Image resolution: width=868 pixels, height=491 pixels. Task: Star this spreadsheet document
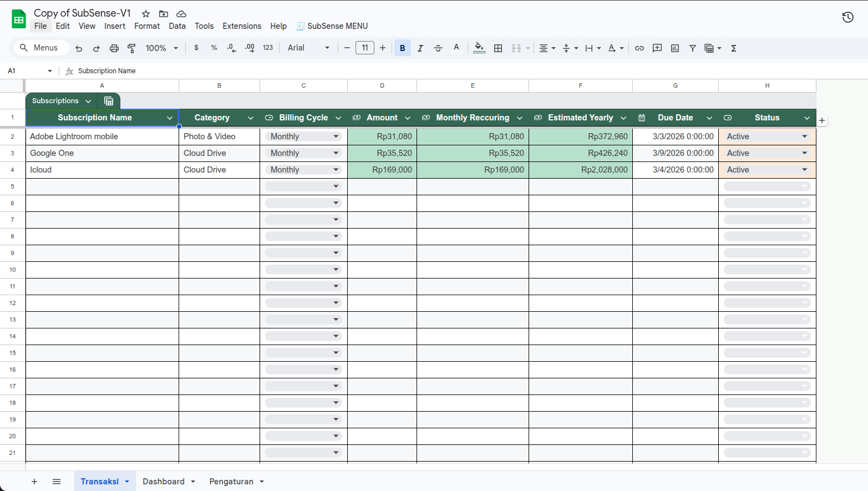146,14
